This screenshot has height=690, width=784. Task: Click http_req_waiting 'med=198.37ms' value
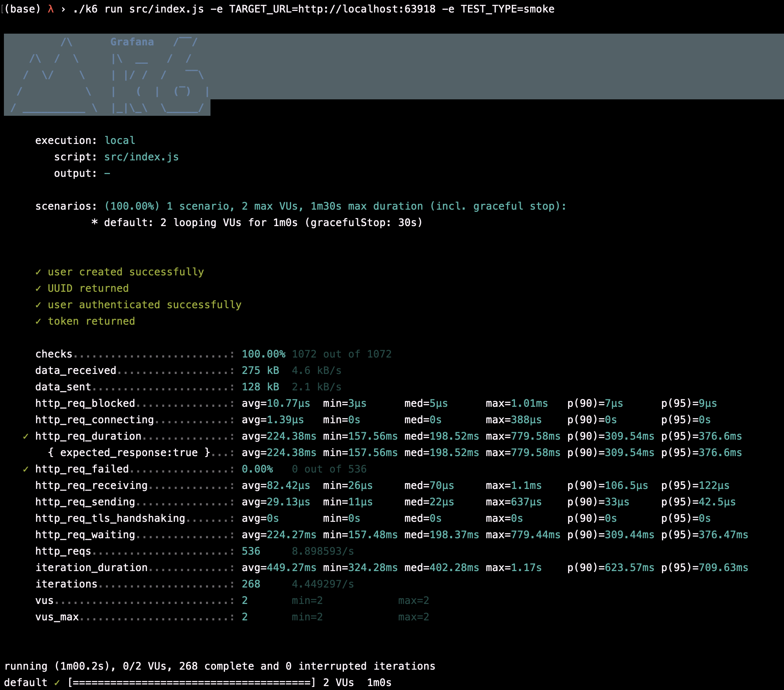point(442,535)
